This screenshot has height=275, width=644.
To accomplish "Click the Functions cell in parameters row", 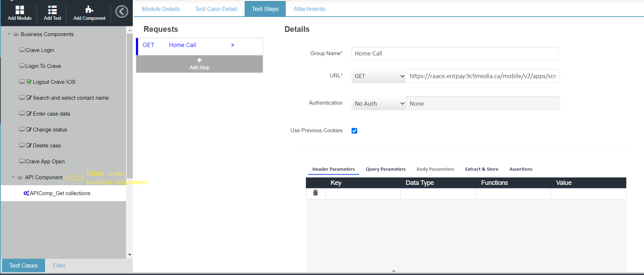I will tap(513, 194).
